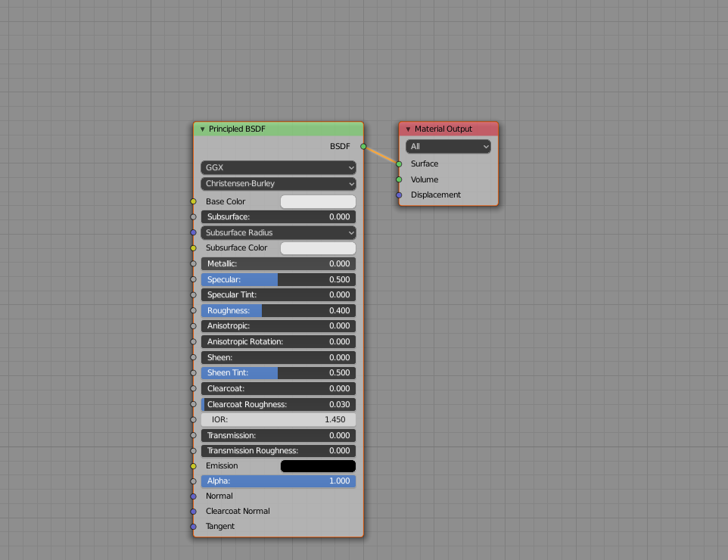Viewport: 728px width, 560px height.
Task: Click the Emission input socket
Action: tap(193, 465)
